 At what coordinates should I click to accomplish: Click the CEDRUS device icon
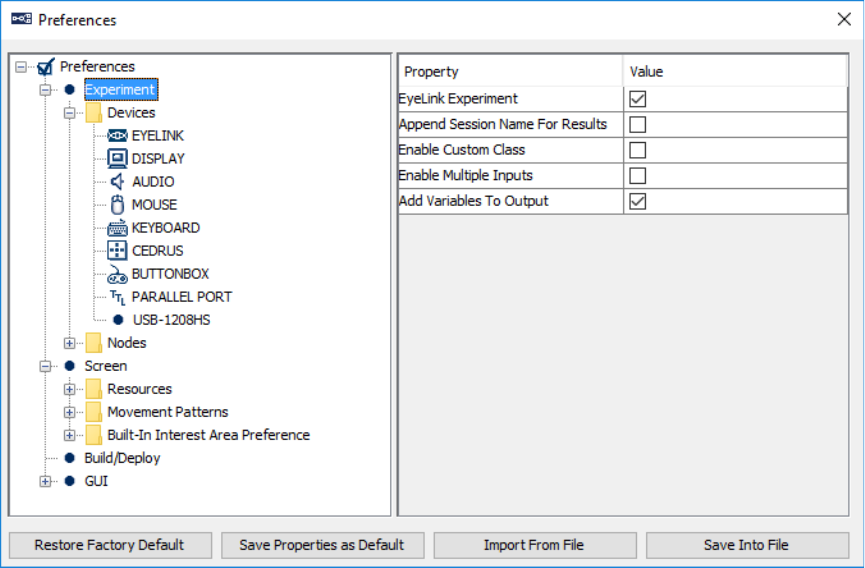[x=117, y=251]
